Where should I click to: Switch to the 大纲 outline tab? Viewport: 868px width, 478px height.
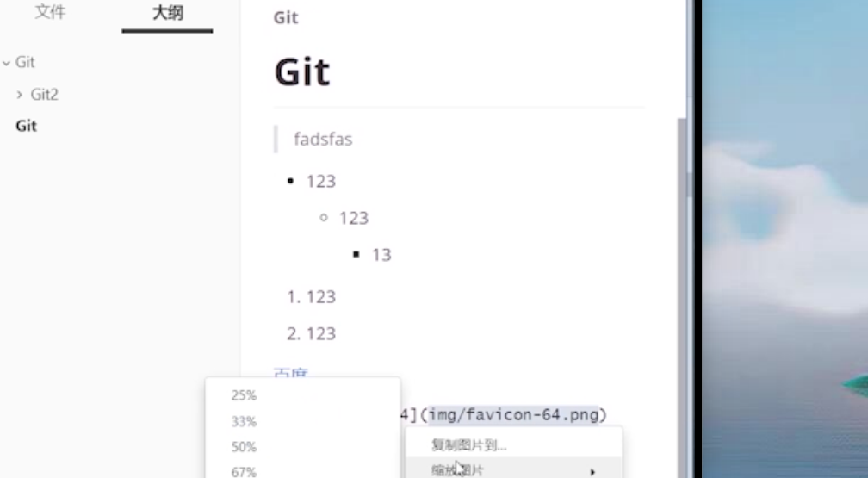[x=167, y=13]
